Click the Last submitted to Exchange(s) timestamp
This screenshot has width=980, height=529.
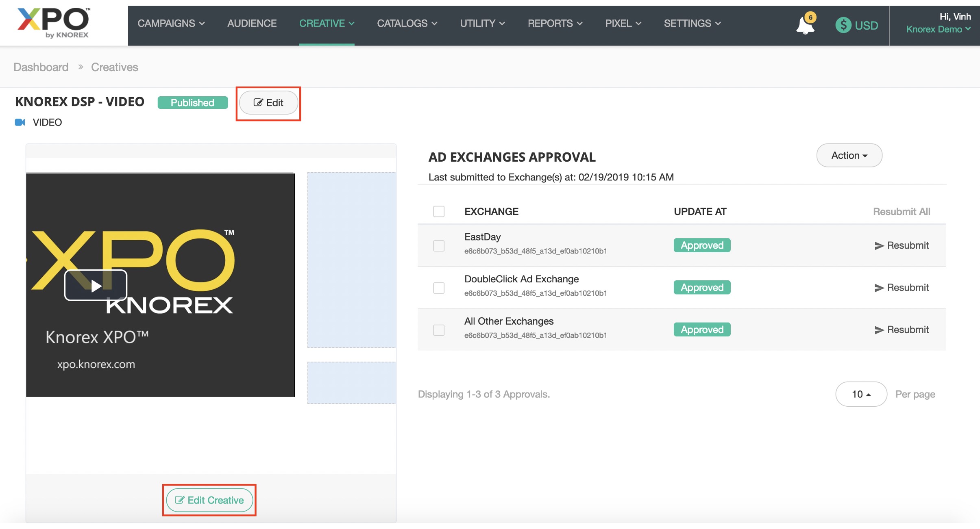click(551, 177)
